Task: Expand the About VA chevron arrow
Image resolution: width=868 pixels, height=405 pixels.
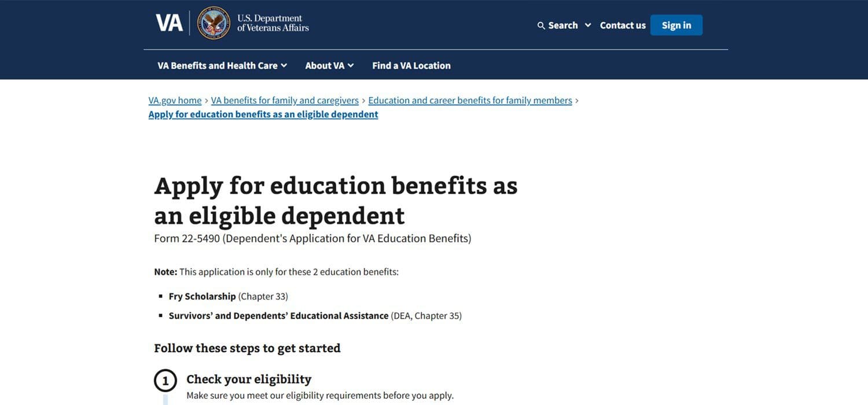Action: 351,65
